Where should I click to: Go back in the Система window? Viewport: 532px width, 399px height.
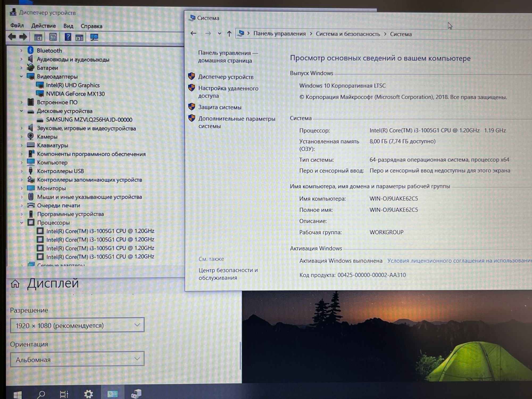click(x=193, y=33)
